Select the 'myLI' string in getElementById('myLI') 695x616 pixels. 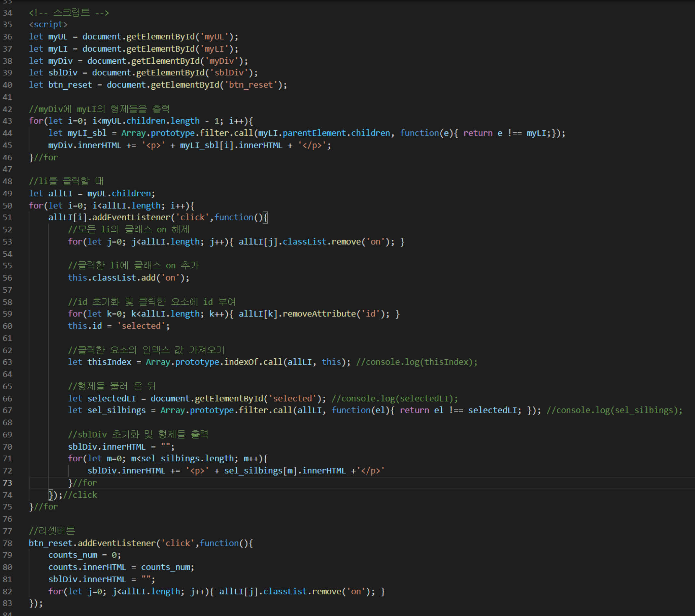[214, 49]
